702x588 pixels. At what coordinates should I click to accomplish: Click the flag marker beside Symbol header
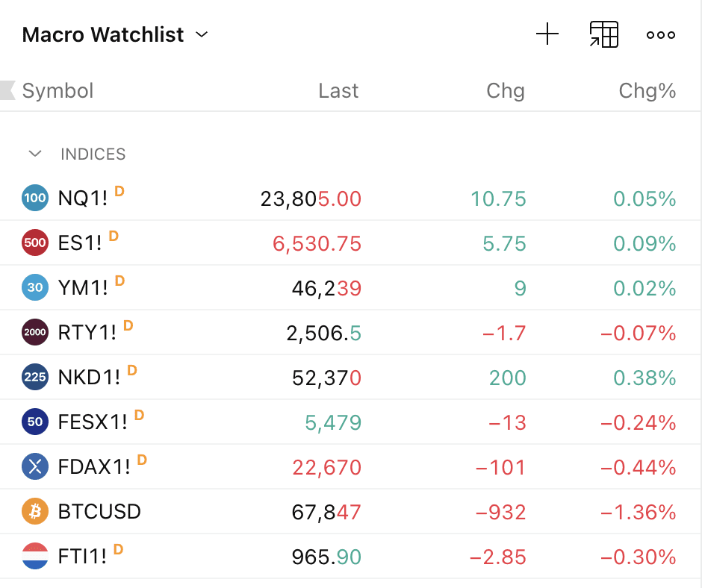pyautogui.click(x=7, y=90)
